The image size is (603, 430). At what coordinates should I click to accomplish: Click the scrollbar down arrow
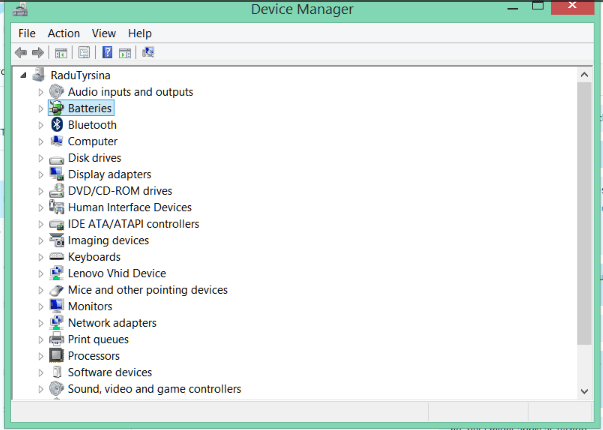coord(584,391)
